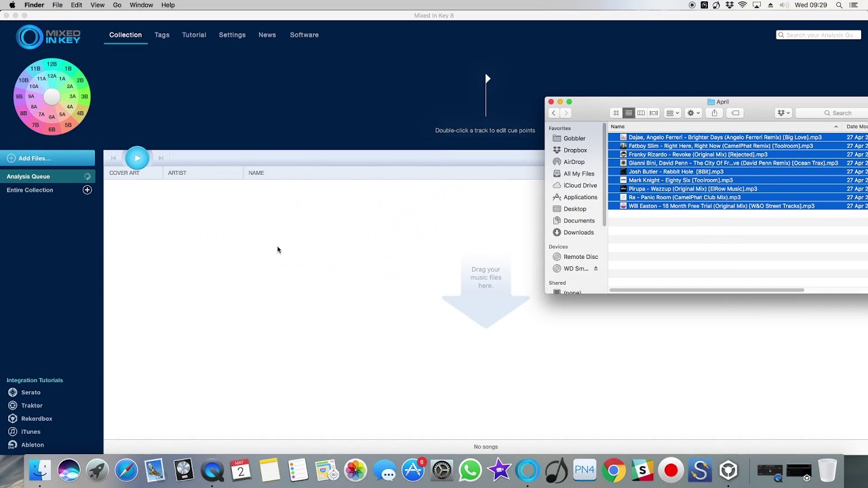Viewport: 868px width, 488px height.
Task: Open the Finder arrange-by dropdown
Action: (x=673, y=113)
